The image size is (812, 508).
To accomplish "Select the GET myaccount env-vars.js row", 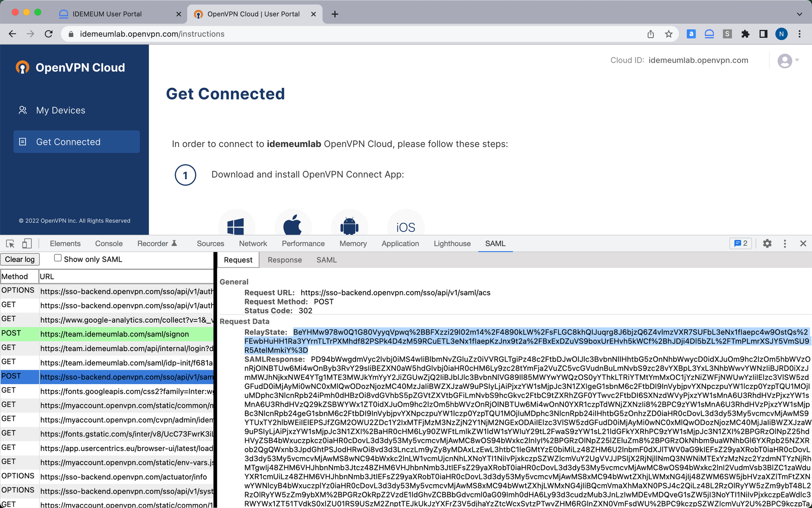I will tap(107, 462).
